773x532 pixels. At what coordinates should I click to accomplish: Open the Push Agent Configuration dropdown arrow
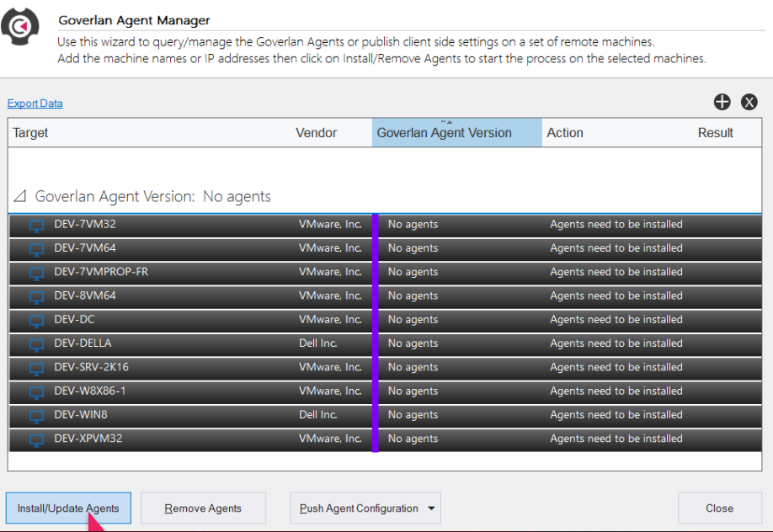[x=431, y=508]
